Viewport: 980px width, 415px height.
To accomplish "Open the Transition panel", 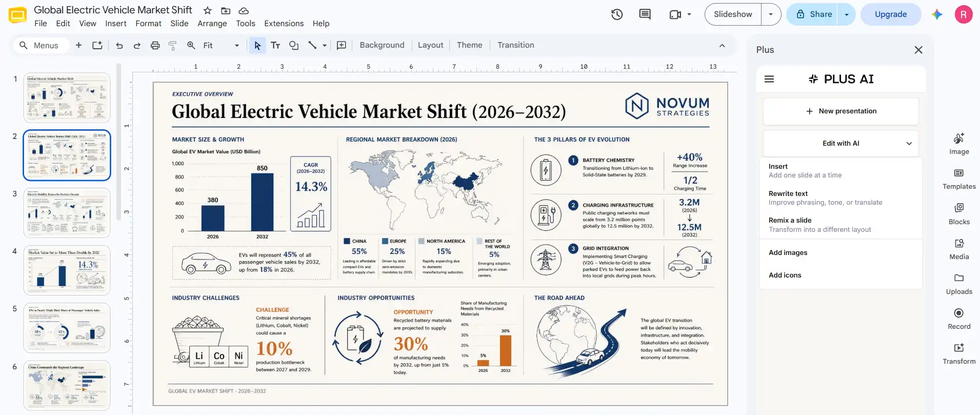I will coord(516,45).
